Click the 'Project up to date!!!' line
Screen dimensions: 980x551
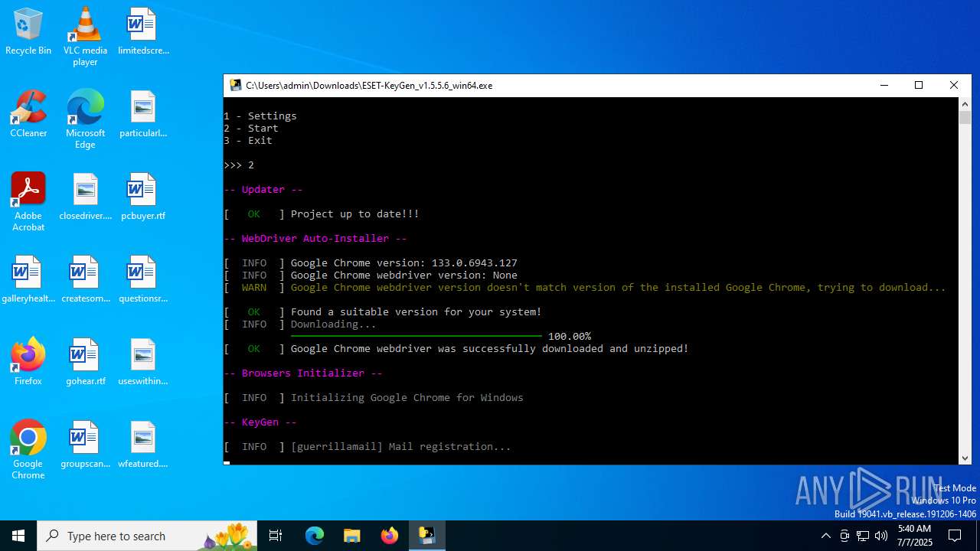point(355,214)
